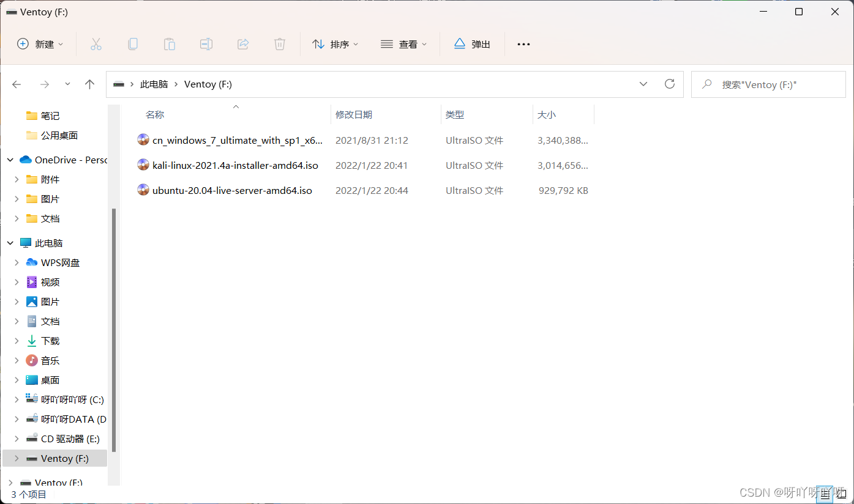Click the Paste clipboard icon in toolbar

[x=170, y=44]
